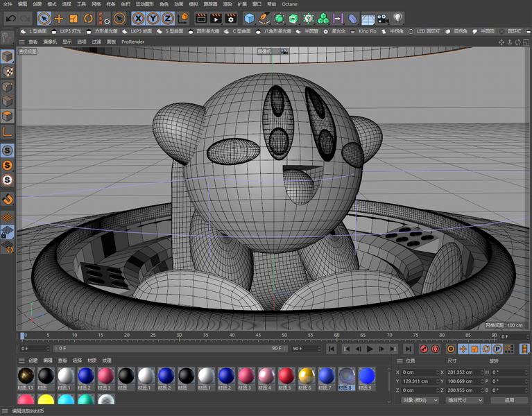Click the Enable Axis icon
This screenshot has height=416, width=532.
click(x=7, y=131)
